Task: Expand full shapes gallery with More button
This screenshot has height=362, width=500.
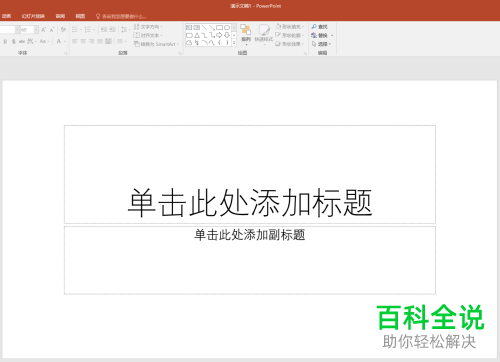Action: point(234,43)
